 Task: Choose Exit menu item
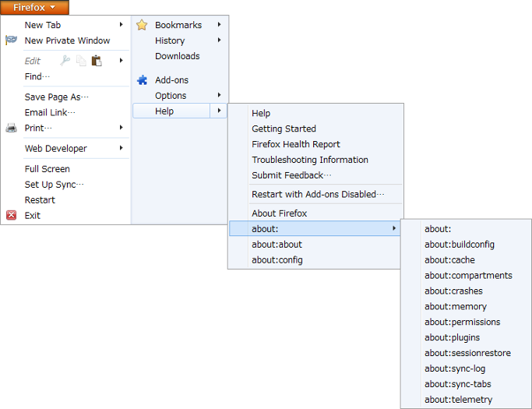pos(32,216)
